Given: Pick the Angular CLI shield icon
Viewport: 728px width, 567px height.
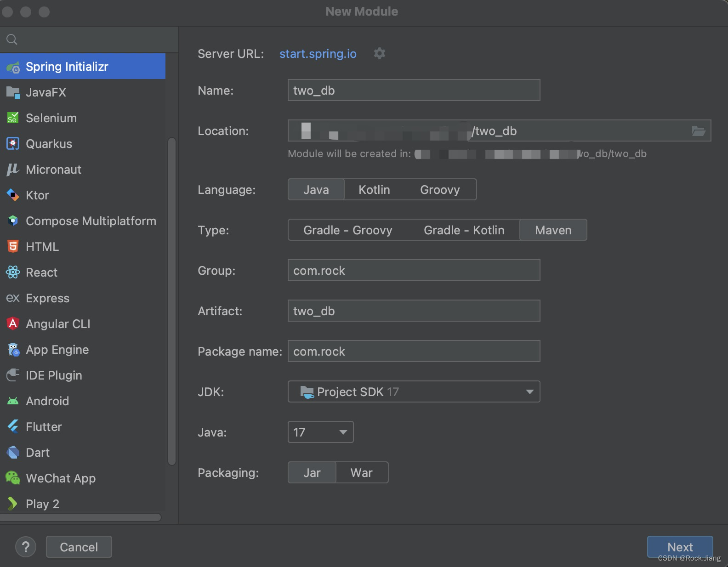Looking at the screenshot, I should coord(13,324).
